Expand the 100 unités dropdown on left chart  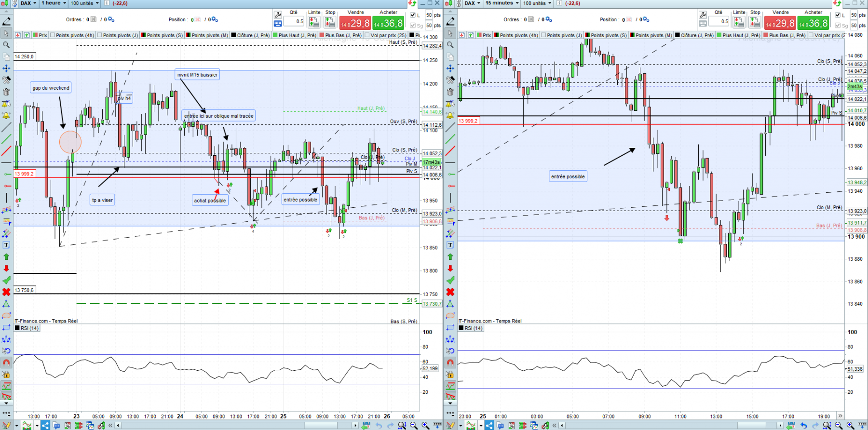pyautogui.click(x=85, y=3)
